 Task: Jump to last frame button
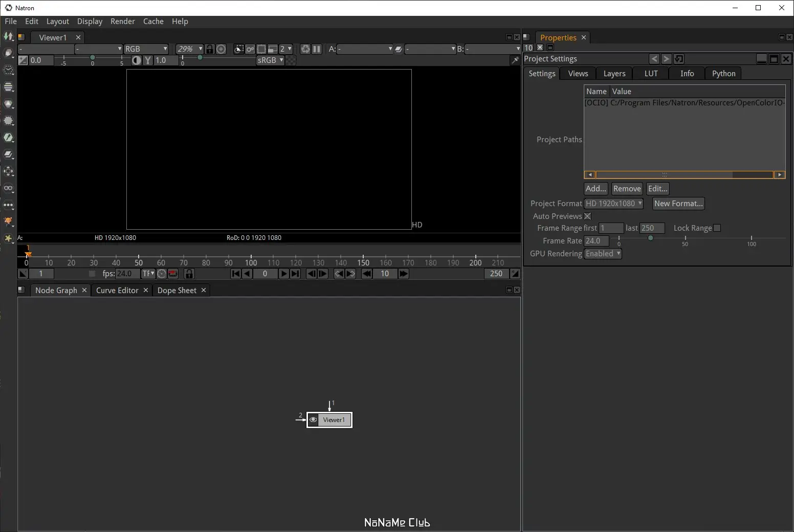[x=295, y=274]
